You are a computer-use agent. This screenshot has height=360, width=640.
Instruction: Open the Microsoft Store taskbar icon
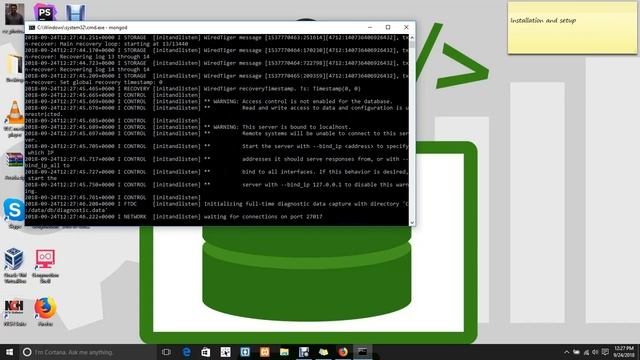[206, 352]
